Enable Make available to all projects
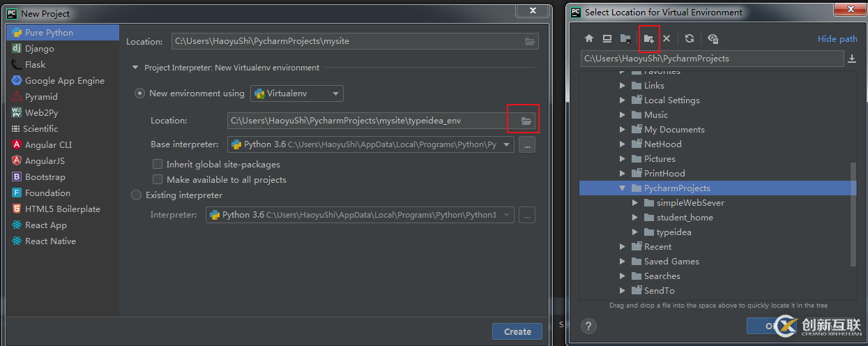 tap(158, 180)
